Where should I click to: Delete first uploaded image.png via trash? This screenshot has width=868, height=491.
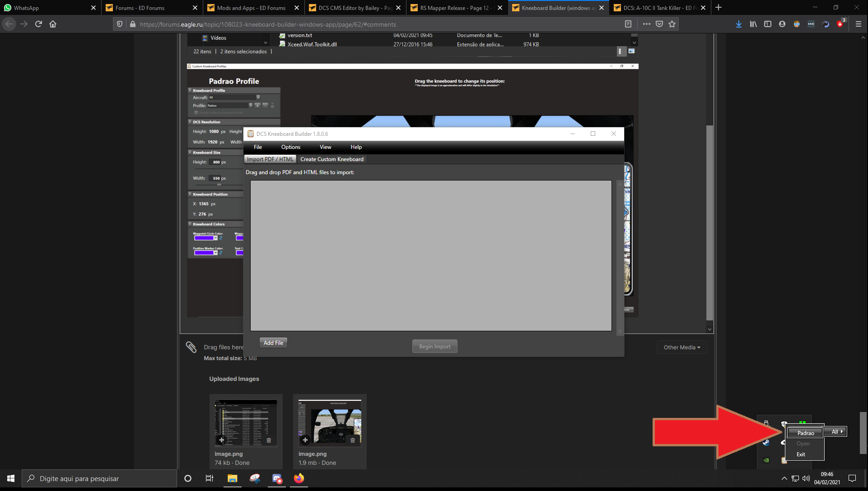pyautogui.click(x=269, y=440)
